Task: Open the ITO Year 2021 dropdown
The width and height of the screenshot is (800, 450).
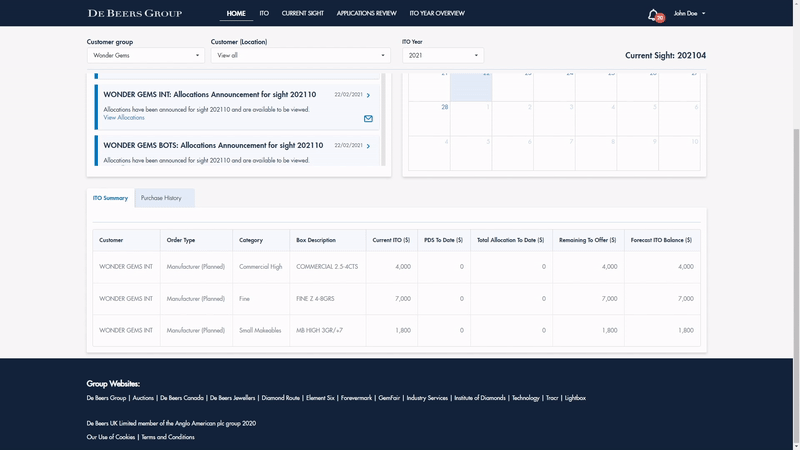Action: click(x=443, y=55)
